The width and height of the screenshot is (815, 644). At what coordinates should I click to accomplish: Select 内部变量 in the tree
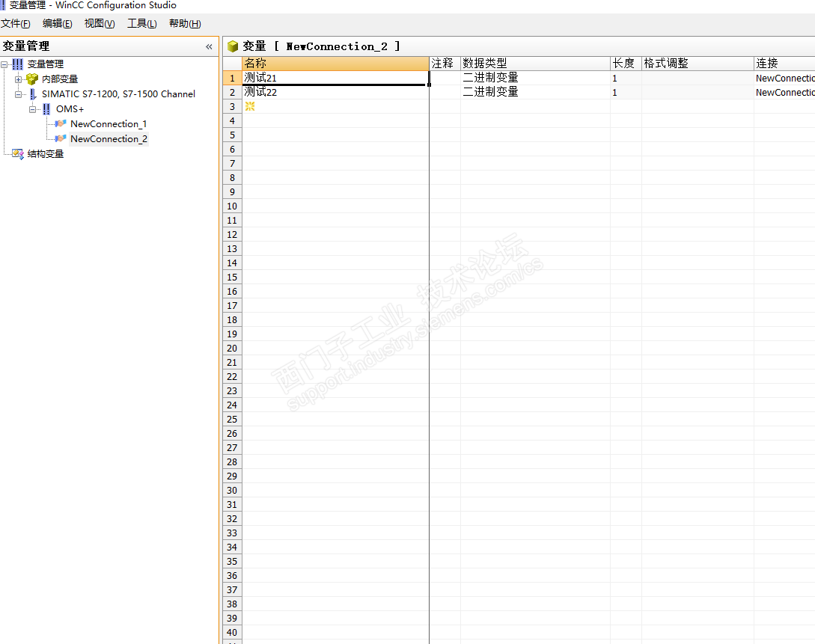click(60, 79)
